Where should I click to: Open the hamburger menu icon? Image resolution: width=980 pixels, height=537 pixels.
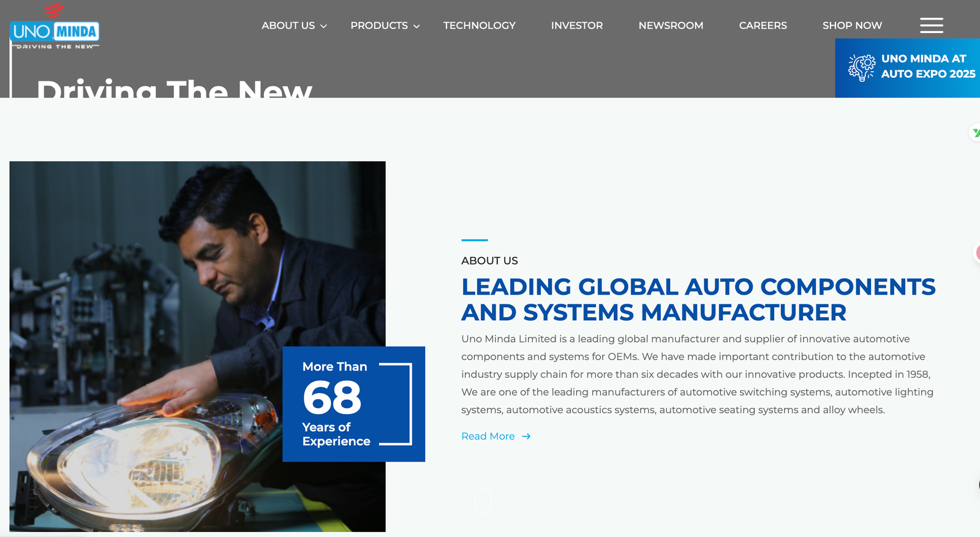pyautogui.click(x=931, y=25)
